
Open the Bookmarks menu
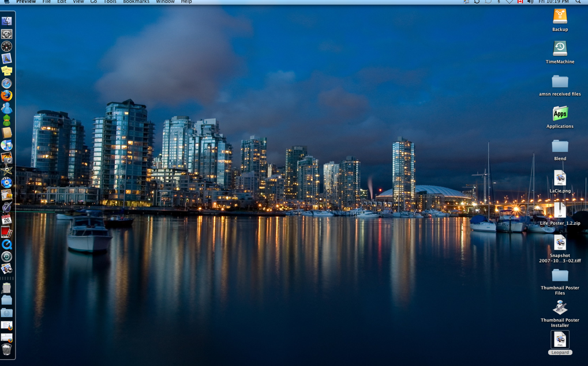(136, 2)
